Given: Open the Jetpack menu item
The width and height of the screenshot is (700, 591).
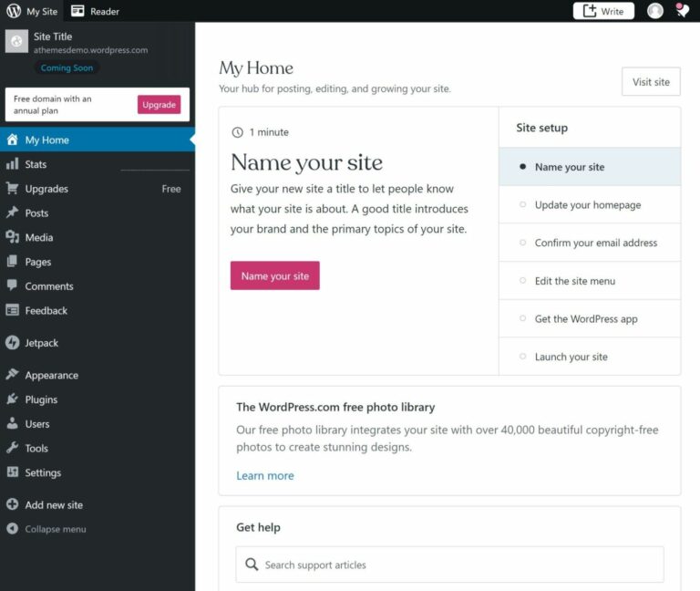Looking at the screenshot, I should [x=98, y=343].
